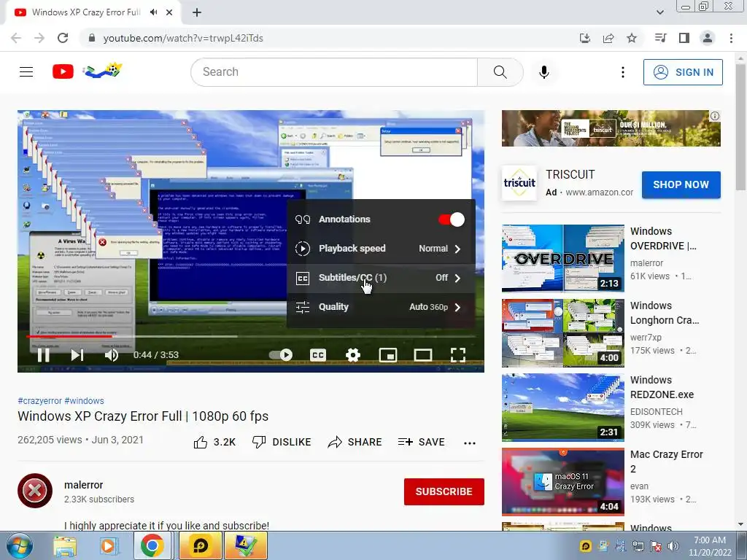Bookmark this page with the star
747x560 pixels.
(632, 38)
